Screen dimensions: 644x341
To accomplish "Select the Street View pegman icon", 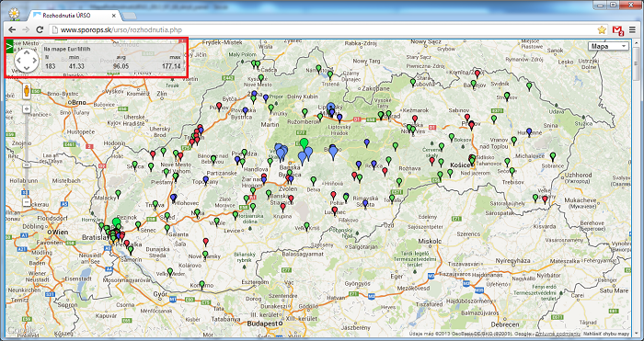I will click(27, 91).
